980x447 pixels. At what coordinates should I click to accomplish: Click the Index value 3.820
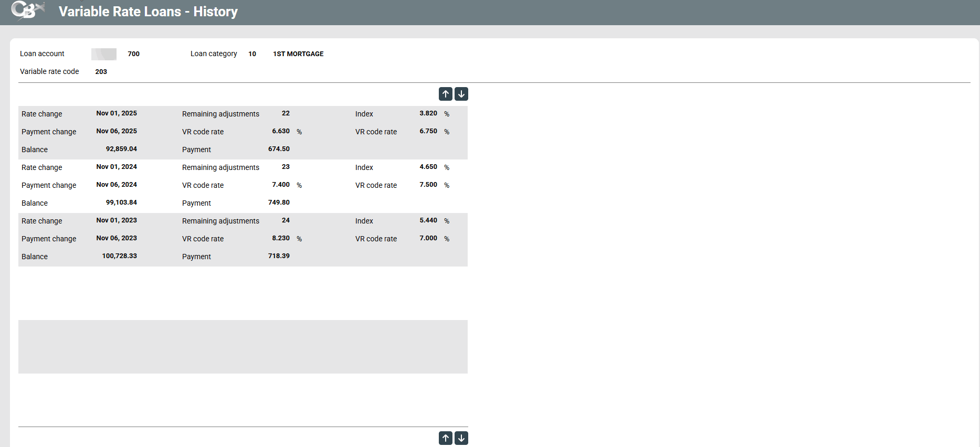point(428,113)
